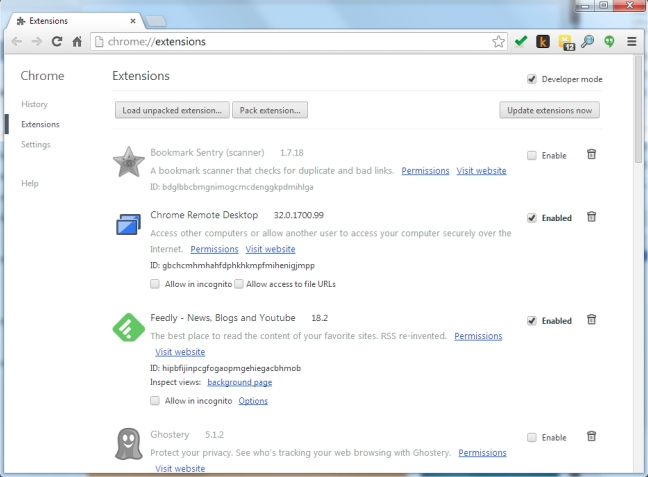Screen dimensions: 648x477
Task: Open the green Hangouts quote icon
Action: [x=609, y=41]
